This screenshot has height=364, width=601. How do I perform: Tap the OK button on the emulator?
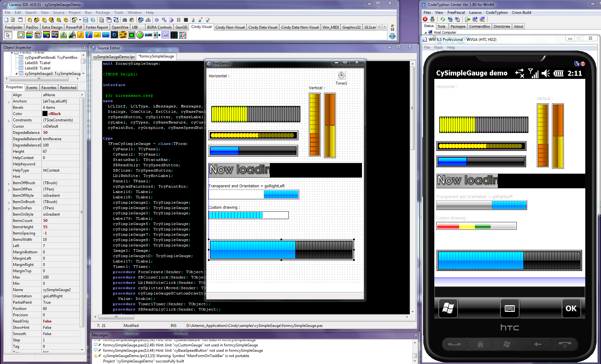pyautogui.click(x=571, y=308)
